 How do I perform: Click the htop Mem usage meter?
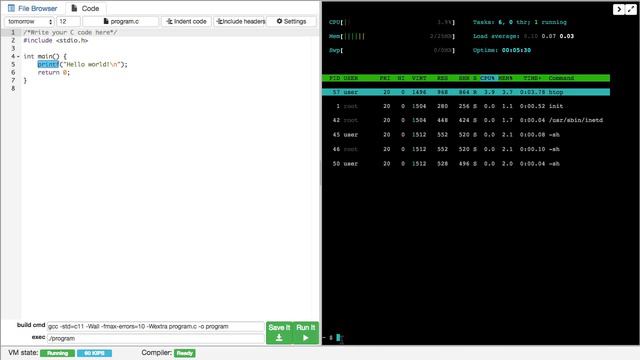(392, 36)
